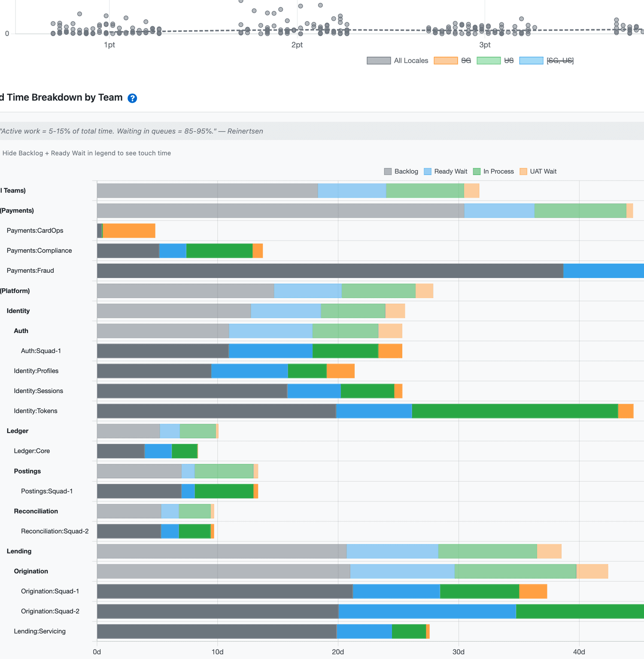Select the Postings:Squad-1 row label
Image resolution: width=644 pixels, height=659 pixels.
47,491
